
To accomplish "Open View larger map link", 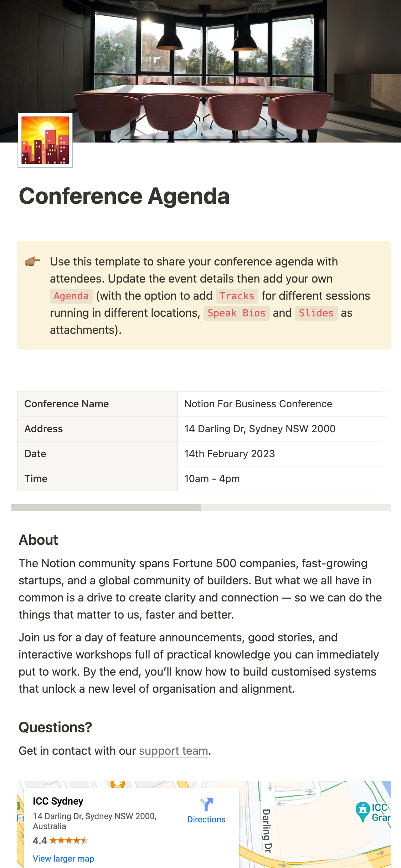I will point(63,859).
